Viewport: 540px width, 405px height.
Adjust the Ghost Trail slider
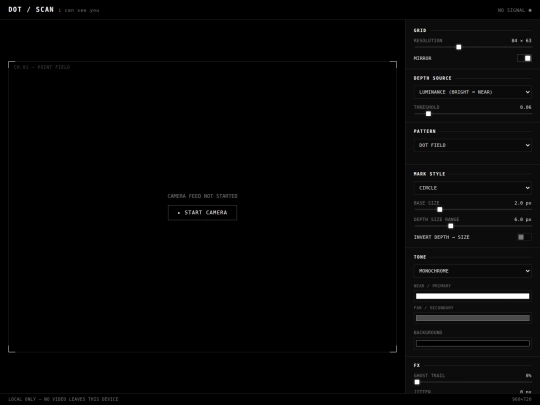[472, 382]
